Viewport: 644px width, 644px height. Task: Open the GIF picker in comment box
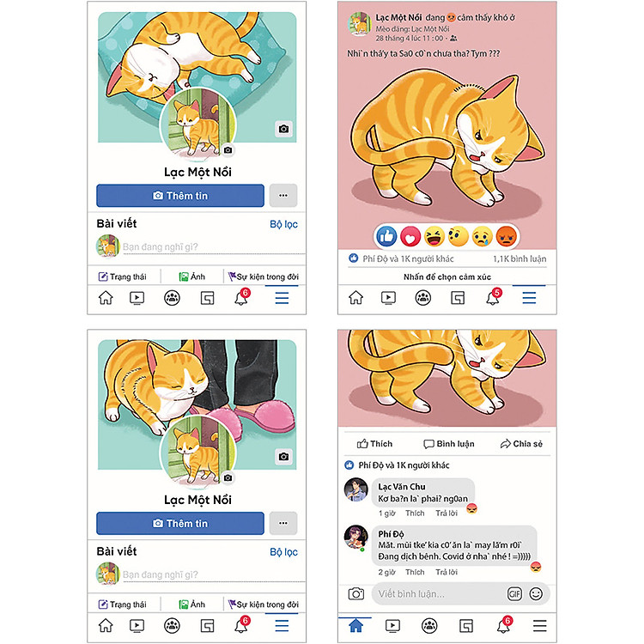point(514,594)
